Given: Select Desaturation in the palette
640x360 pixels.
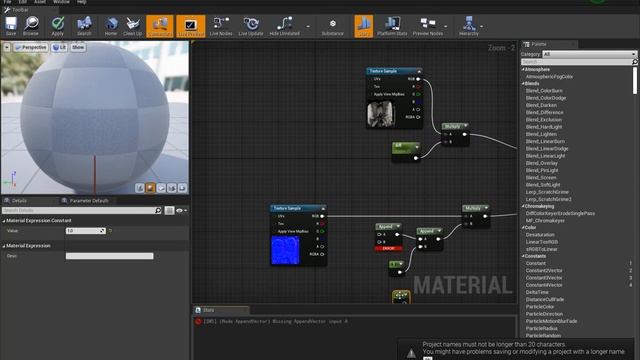Looking at the screenshot, I should click(540, 235).
